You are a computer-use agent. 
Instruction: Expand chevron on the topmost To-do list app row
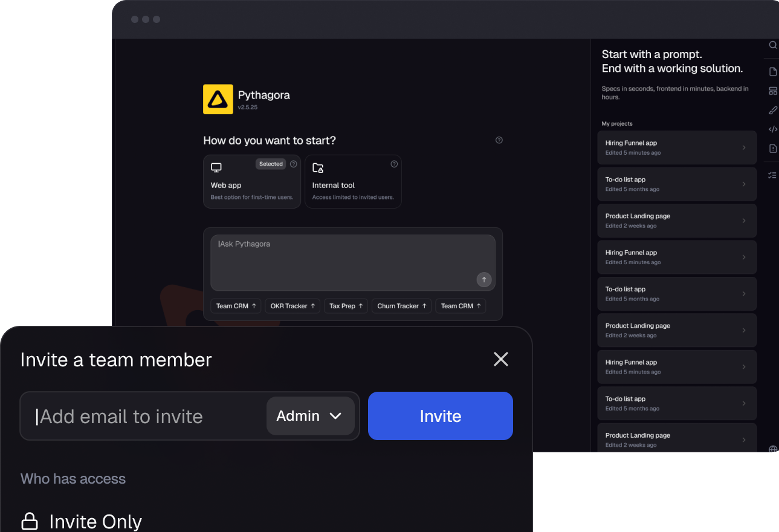tap(744, 184)
